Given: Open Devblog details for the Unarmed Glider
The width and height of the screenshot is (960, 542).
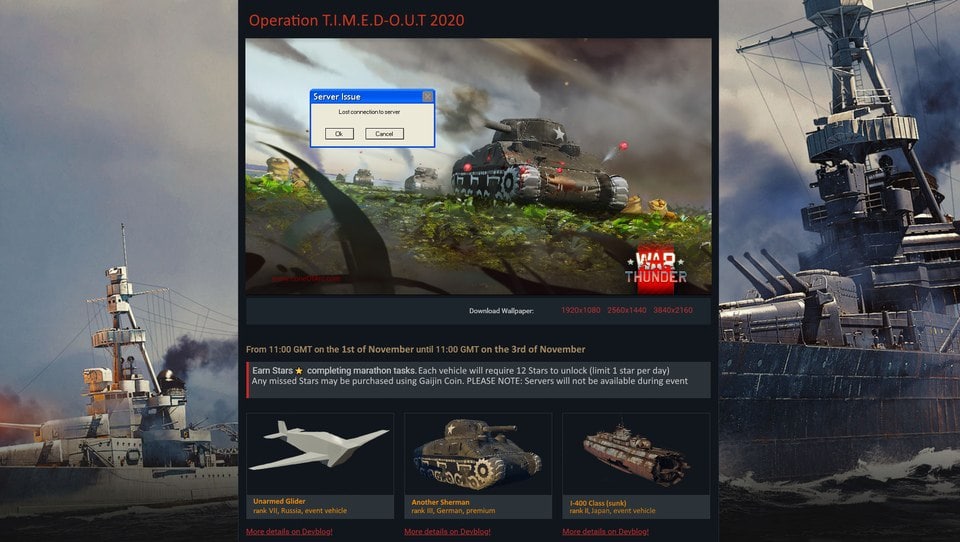Looking at the screenshot, I should tap(289, 532).
